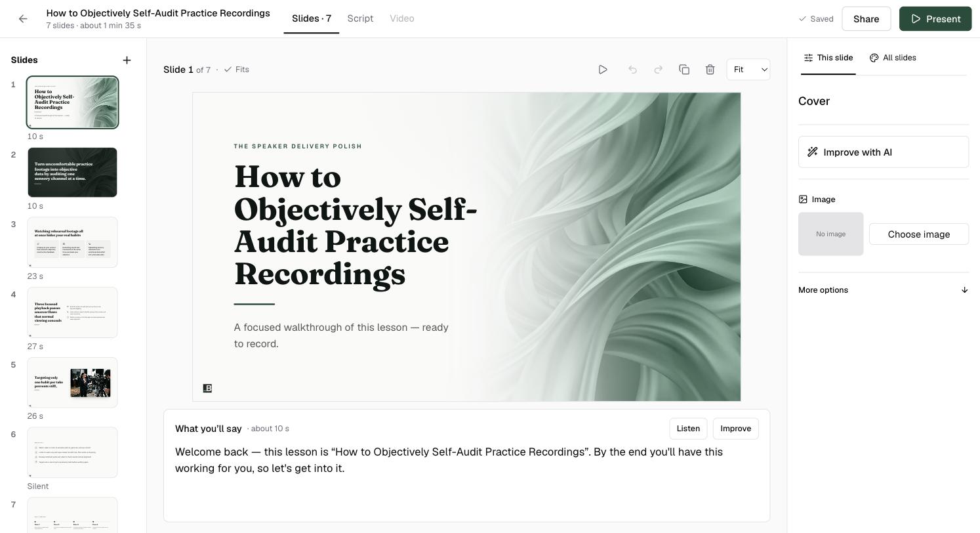Delete slide with trash icon
Image resolution: width=980 pixels, height=533 pixels.
pos(710,70)
